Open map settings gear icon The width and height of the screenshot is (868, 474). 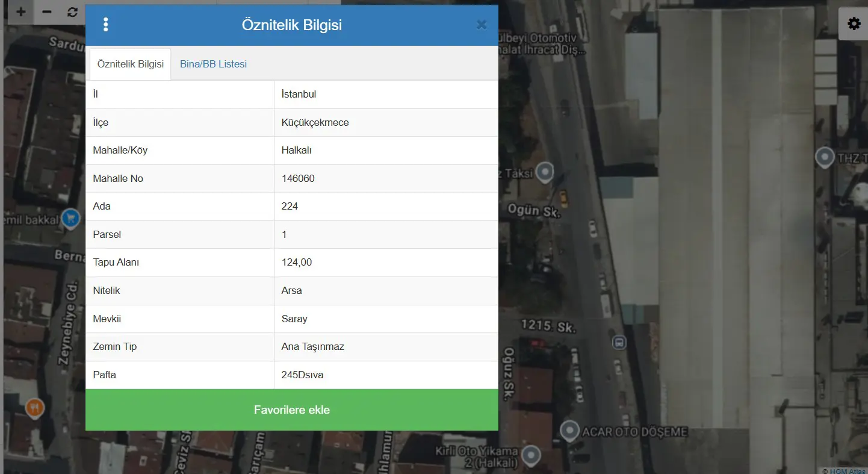854,24
